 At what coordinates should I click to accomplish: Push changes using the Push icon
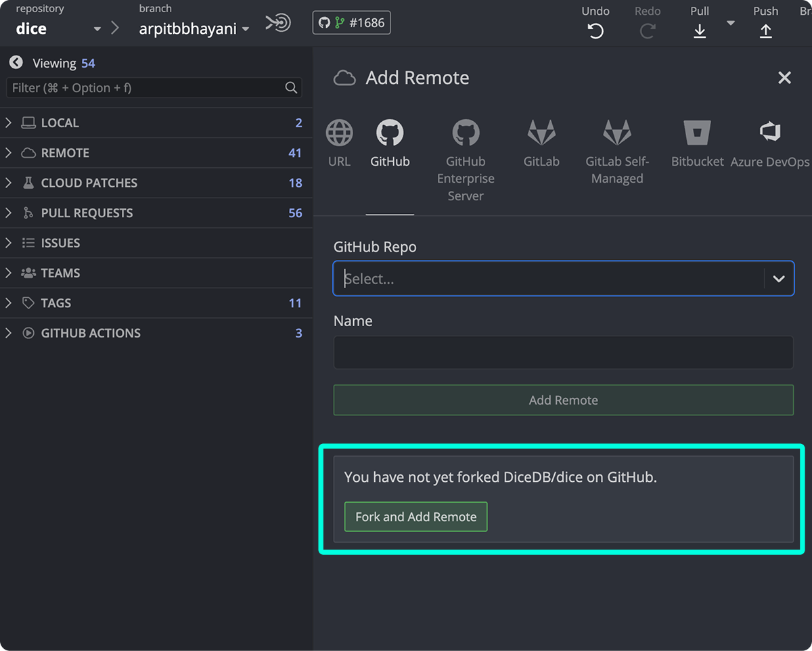765,30
